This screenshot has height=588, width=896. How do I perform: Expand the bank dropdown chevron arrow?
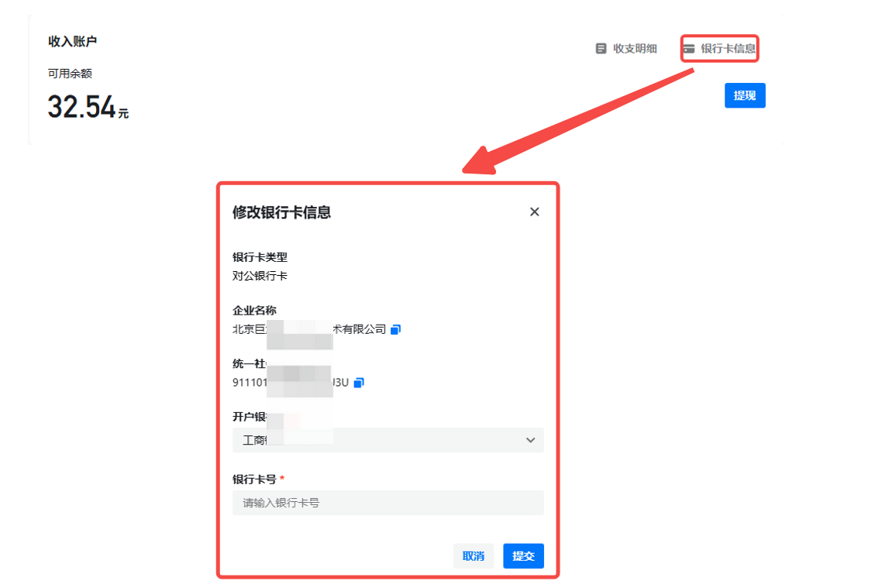(530, 440)
